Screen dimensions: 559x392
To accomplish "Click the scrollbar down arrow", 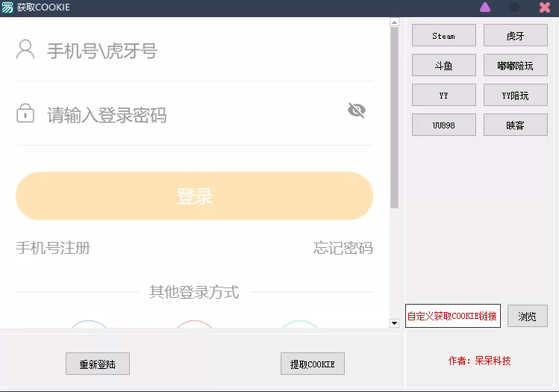I will [x=394, y=323].
